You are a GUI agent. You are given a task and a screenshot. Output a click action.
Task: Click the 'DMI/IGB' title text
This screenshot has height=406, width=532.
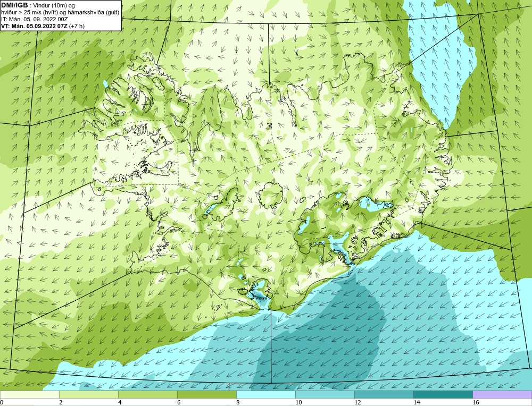coord(14,5)
